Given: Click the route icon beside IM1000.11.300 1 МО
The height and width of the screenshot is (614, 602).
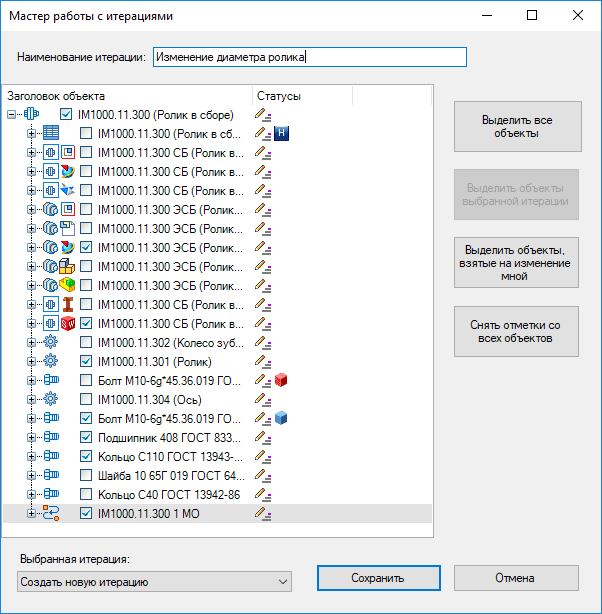Looking at the screenshot, I should coord(52,513).
